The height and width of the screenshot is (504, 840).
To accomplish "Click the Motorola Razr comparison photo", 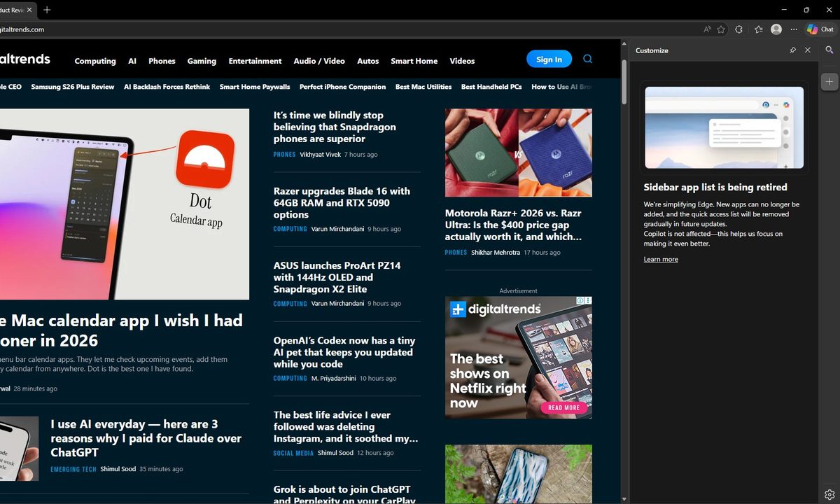I will (x=519, y=153).
